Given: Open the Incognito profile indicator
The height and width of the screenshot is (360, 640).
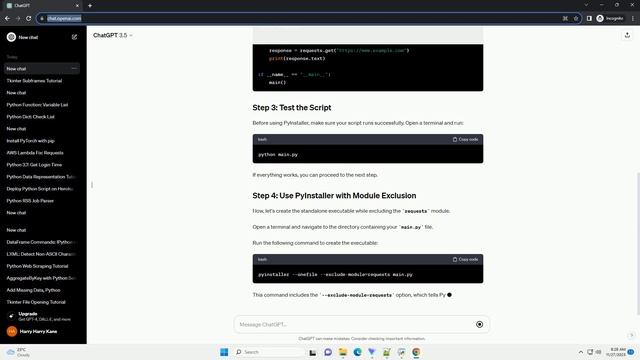Looking at the screenshot, I should 610,18.
